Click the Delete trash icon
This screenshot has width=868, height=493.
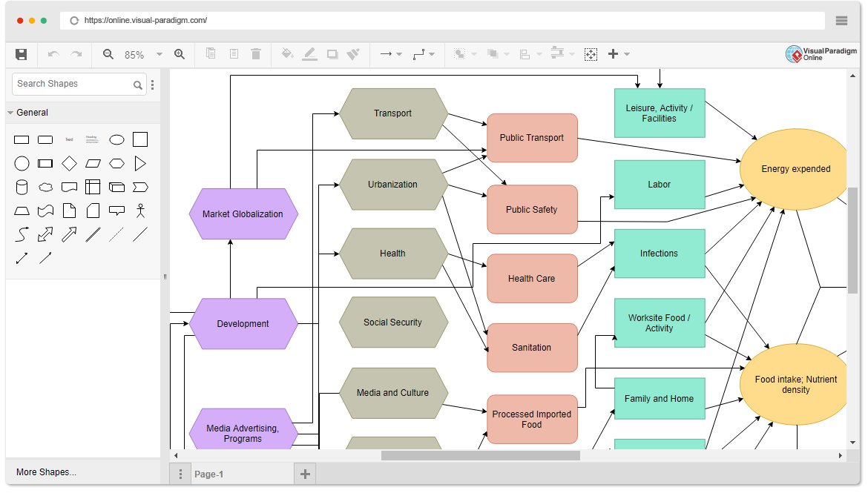tap(256, 53)
